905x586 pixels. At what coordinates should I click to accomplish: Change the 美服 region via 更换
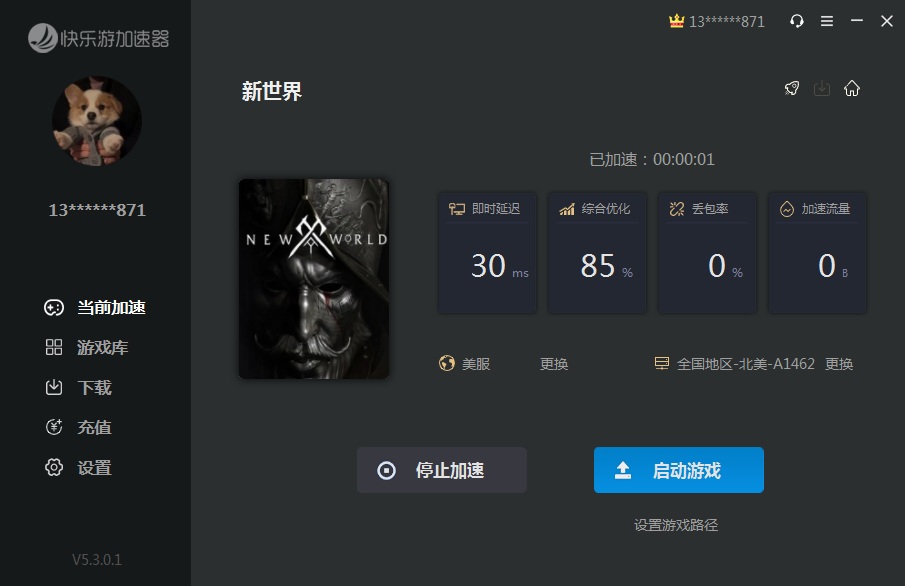click(x=554, y=364)
